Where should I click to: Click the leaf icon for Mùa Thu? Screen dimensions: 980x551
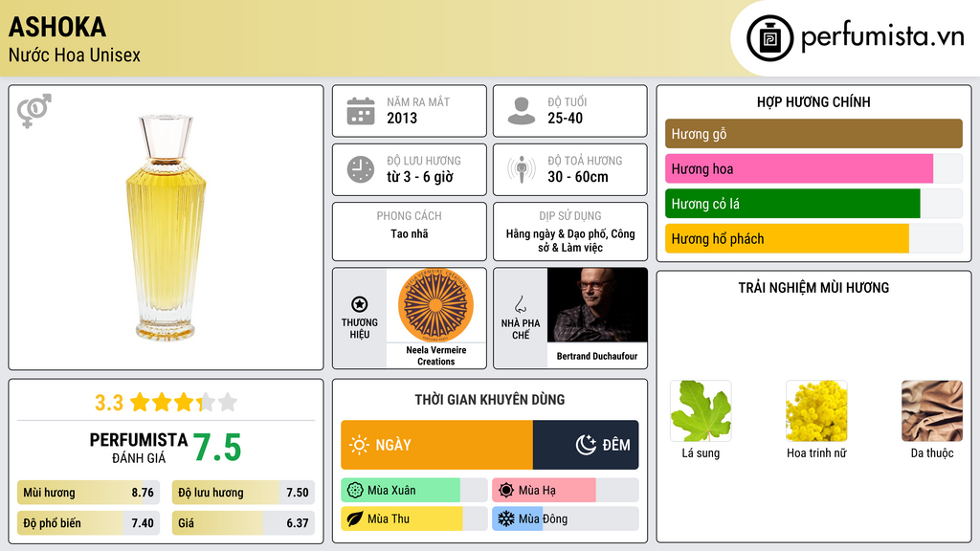tap(355, 518)
